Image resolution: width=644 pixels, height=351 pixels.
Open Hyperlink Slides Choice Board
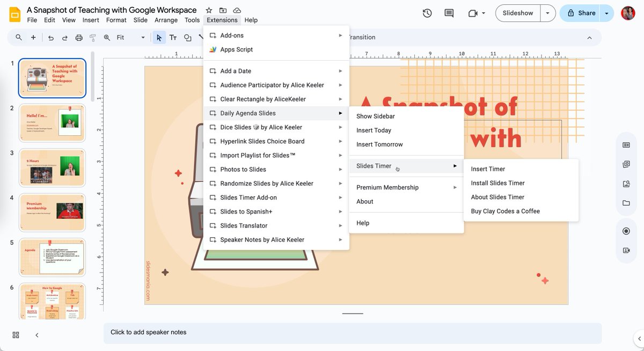pyautogui.click(x=276, y=141)
